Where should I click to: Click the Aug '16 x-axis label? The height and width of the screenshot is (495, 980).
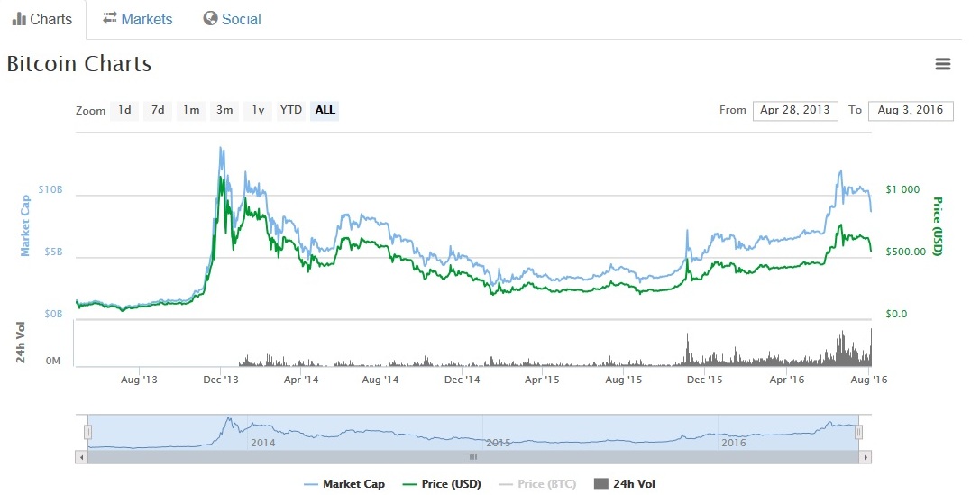869,380
